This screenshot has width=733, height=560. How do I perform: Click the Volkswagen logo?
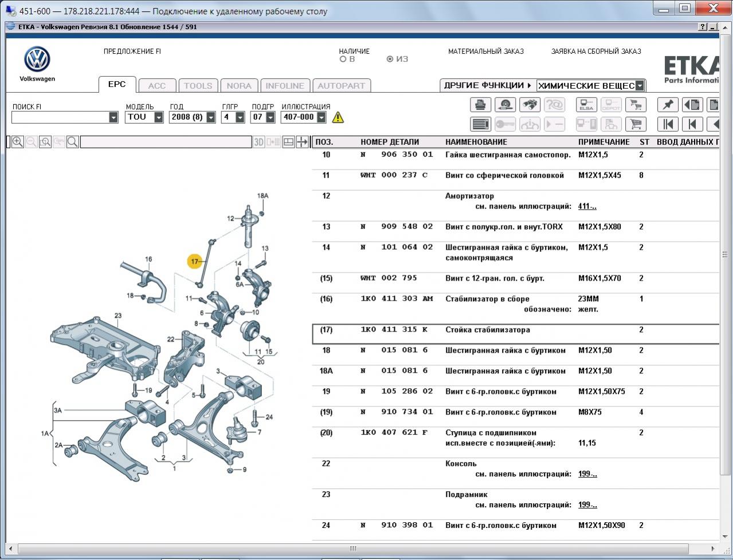point(37,60)
